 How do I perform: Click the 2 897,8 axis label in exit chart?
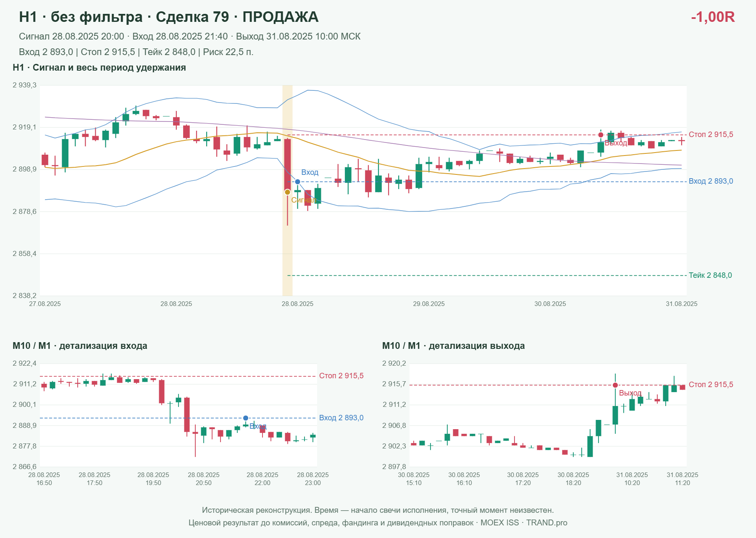[x=394, y=467]
